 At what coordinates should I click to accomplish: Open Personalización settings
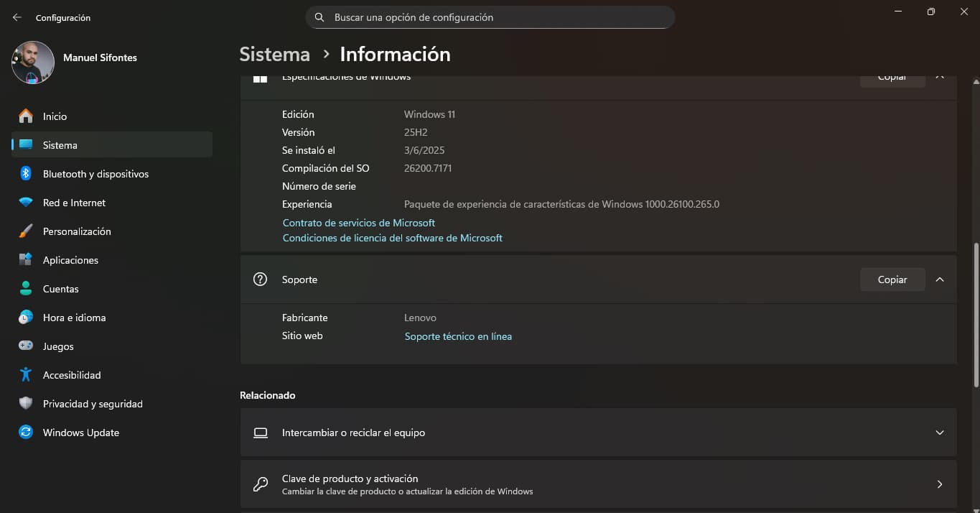(77, 231)
